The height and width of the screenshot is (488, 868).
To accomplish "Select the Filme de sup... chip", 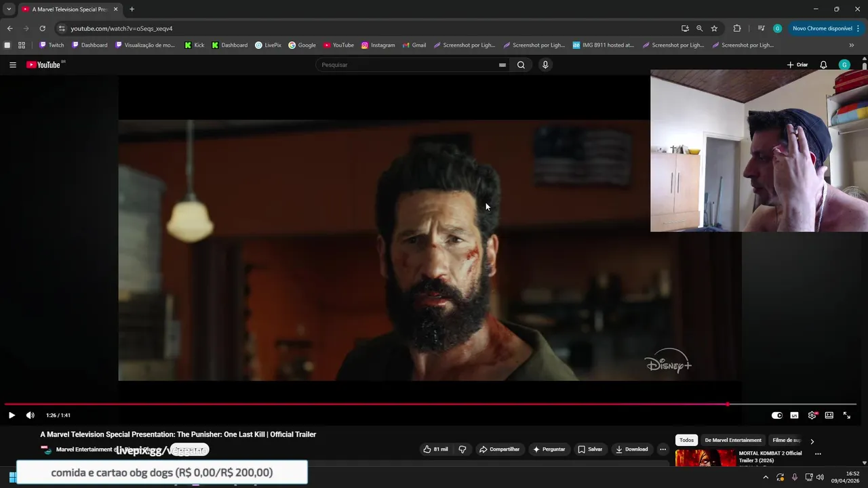I will point(787,441).
